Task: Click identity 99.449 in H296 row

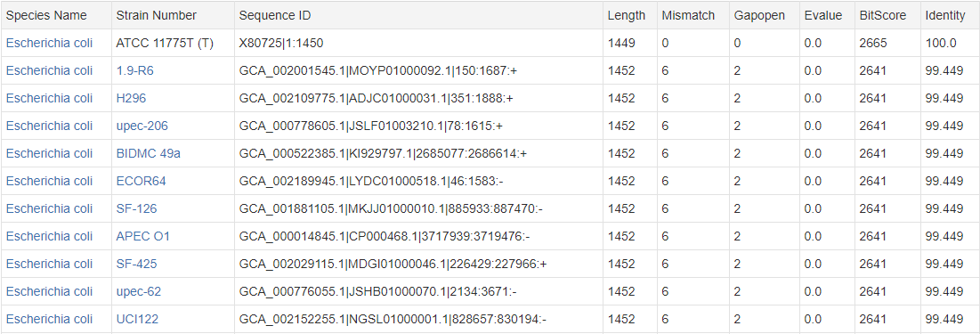Action: pos(944,98)
